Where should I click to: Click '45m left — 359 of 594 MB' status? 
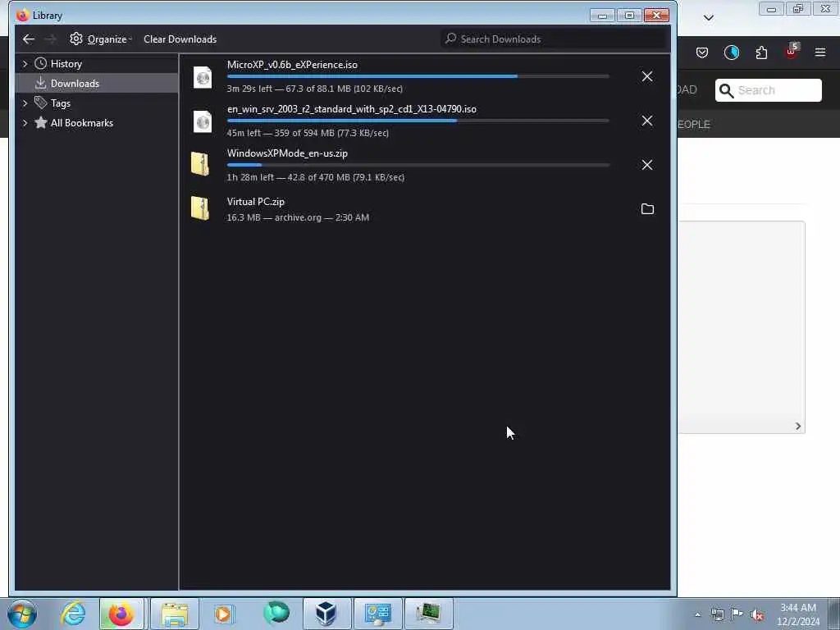click(308, 134)
